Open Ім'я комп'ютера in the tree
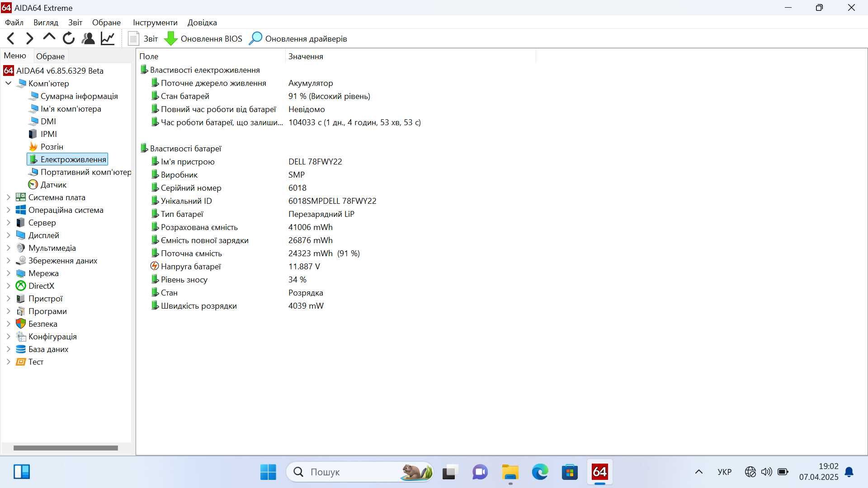The height and width of the screenshot is (488, 868). coord(65,109)
